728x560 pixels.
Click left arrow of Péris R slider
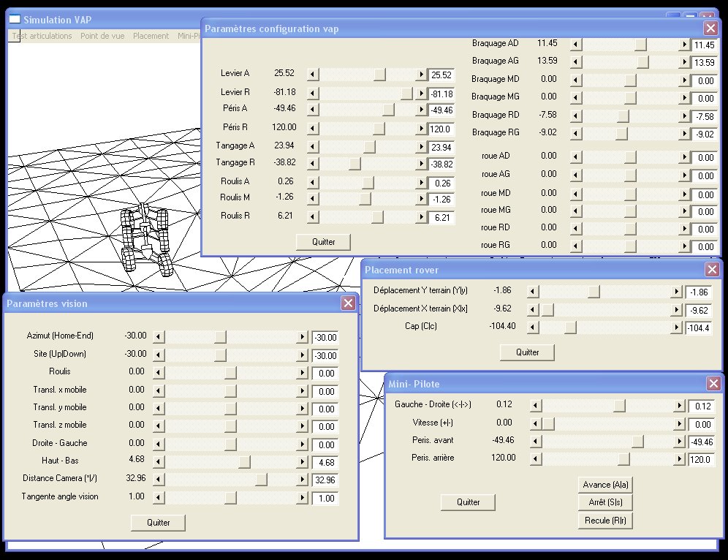(x=313, y=129)
